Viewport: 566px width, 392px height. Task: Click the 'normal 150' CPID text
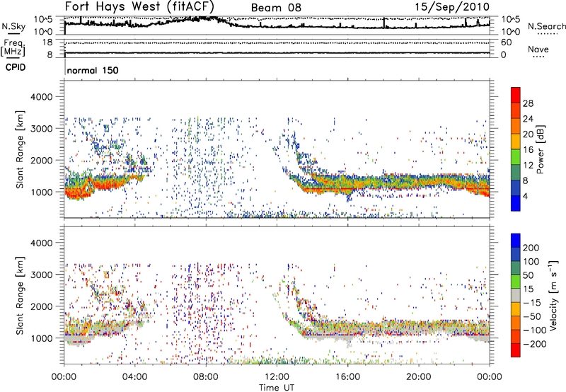pos(93,70)
